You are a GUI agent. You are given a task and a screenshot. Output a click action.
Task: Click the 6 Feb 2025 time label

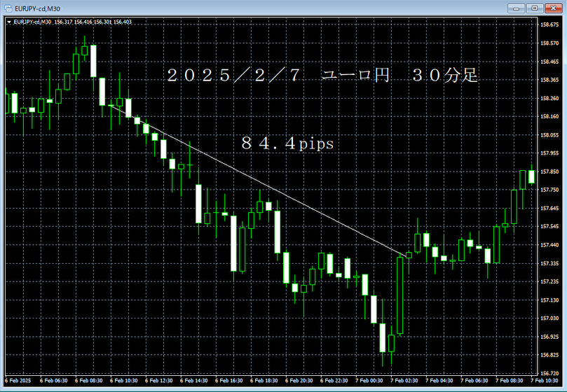(18, 380)
